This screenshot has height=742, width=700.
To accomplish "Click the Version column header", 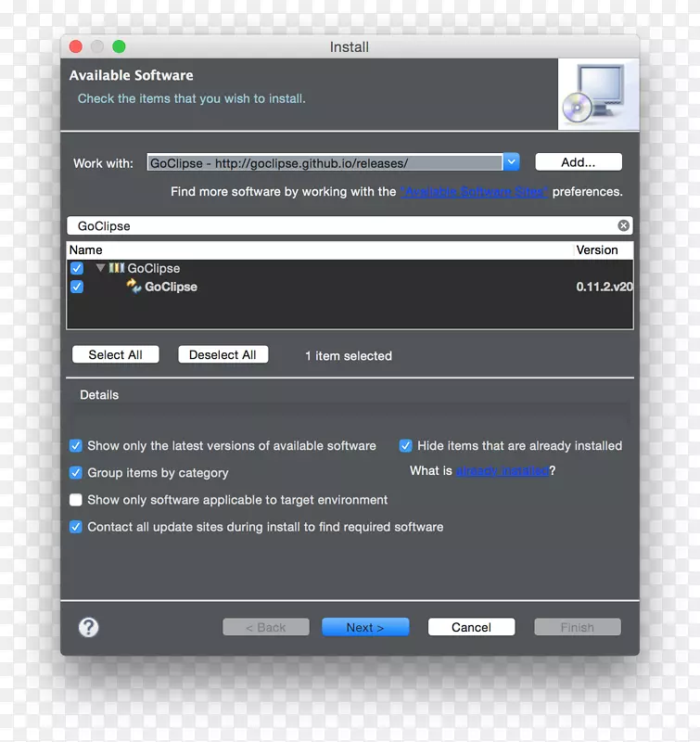I will (x=596, y=250).
